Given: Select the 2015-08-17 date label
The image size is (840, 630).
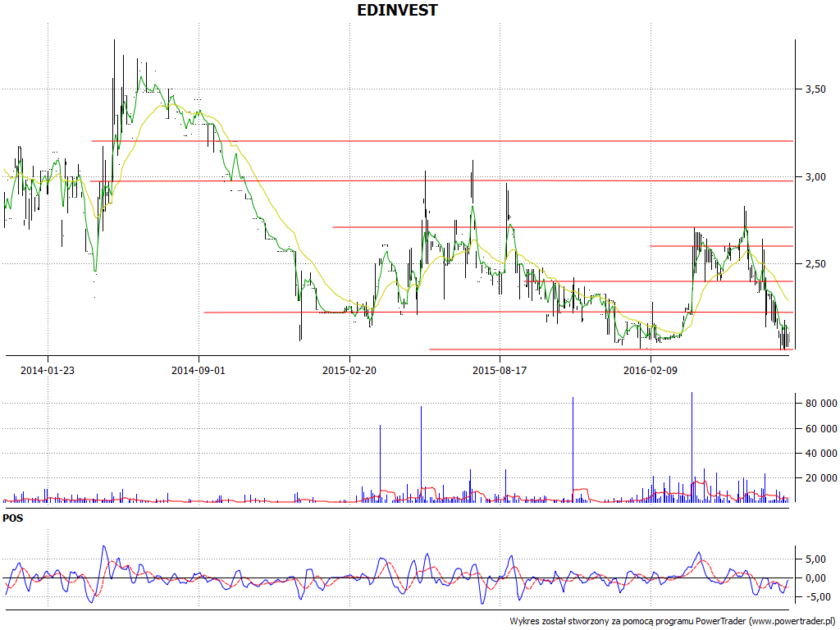Looking at the screenshot, I should point(500,370).
